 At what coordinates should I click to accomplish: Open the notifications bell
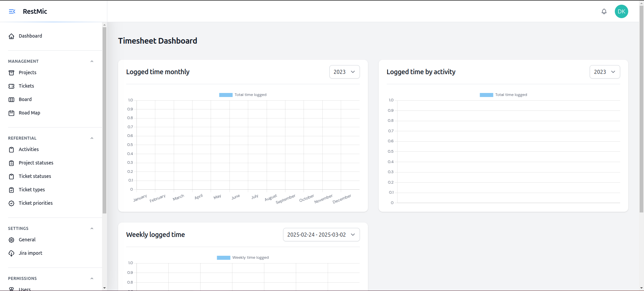click(604, 11)
